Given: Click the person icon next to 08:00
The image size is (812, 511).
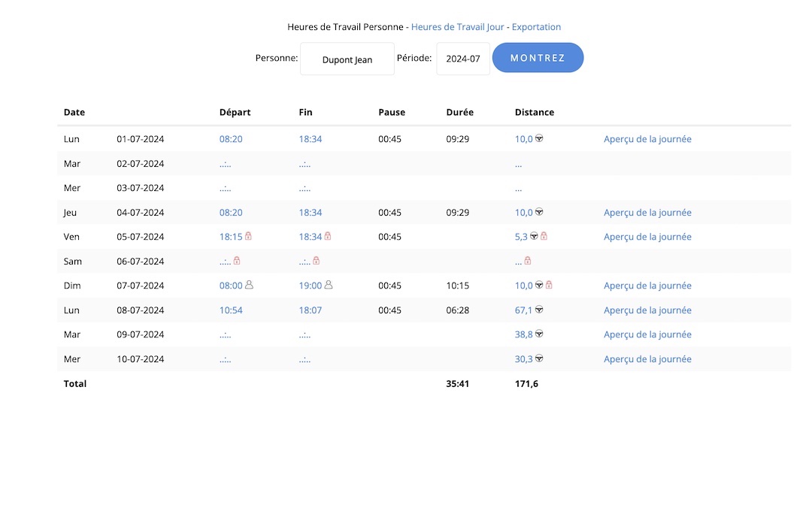Looking at the screenshot, I should pos(249,286).
